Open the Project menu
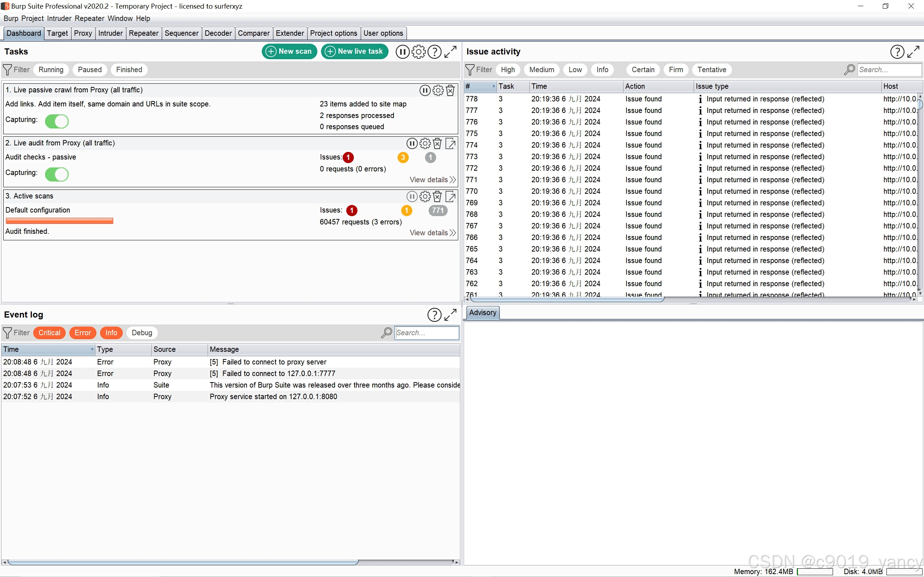The image size is (924, 577). (32, 18)
